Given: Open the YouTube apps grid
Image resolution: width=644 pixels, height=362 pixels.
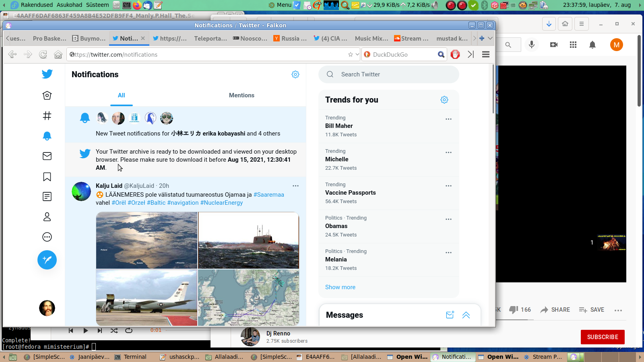Looking at the screenshot, I should click(x=573, y=45).
